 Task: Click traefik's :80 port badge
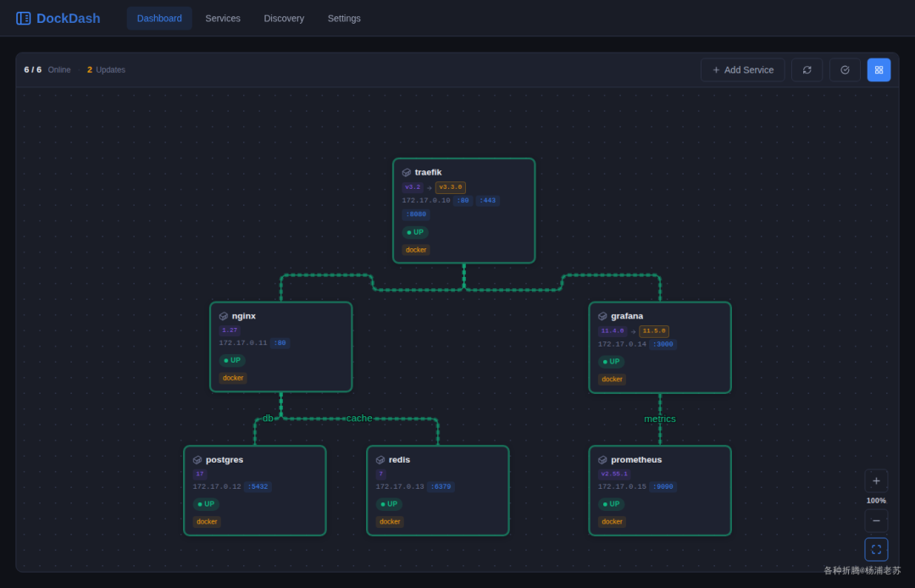[463, 201]
